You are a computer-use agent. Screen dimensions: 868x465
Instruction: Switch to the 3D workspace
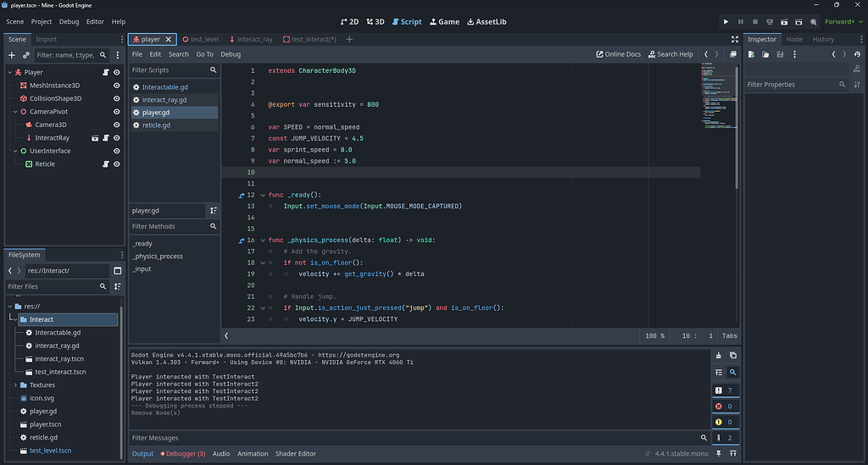tap(376, 21)
